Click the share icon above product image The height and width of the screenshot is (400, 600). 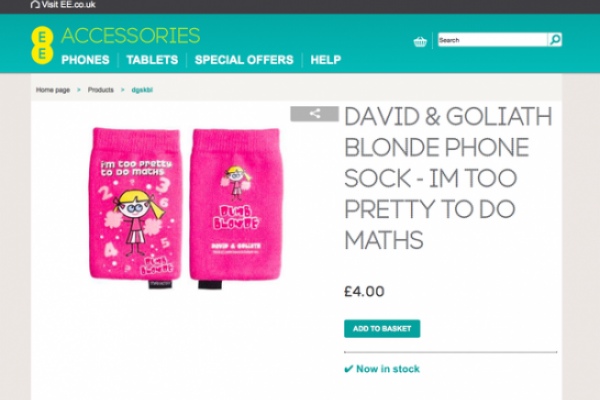pos(315,113)
